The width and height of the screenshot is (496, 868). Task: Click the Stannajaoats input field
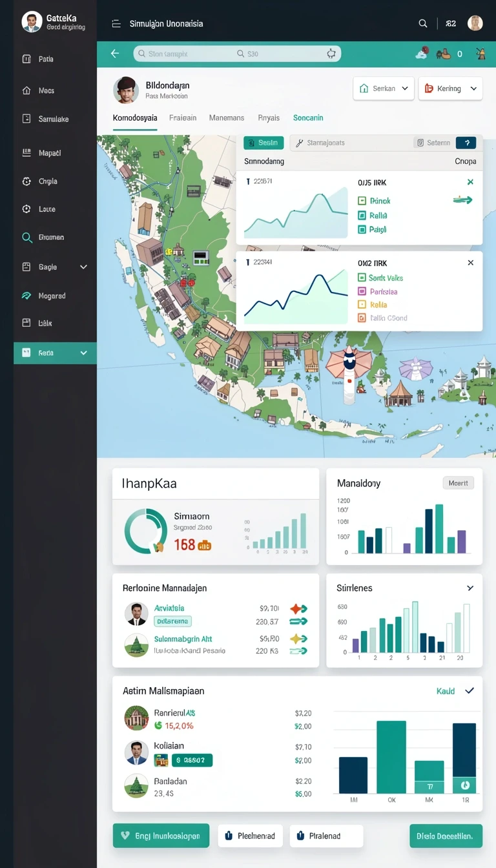click(x=351, y=143)
